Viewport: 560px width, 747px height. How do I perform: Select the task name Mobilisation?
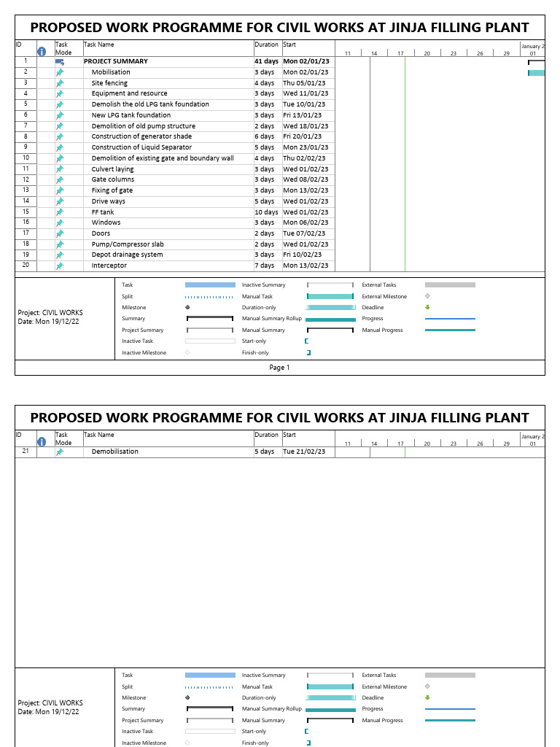click(x=111, y=72)
